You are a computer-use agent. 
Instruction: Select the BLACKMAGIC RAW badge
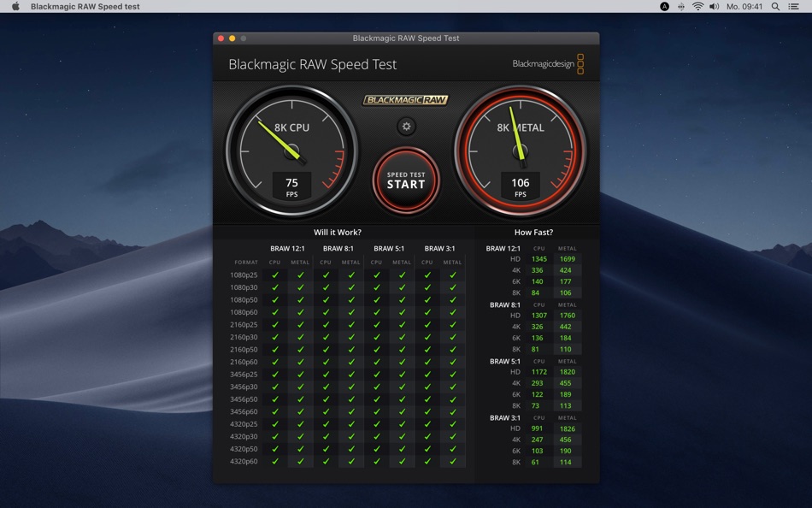pyautogui.click(x=405, y=99)
